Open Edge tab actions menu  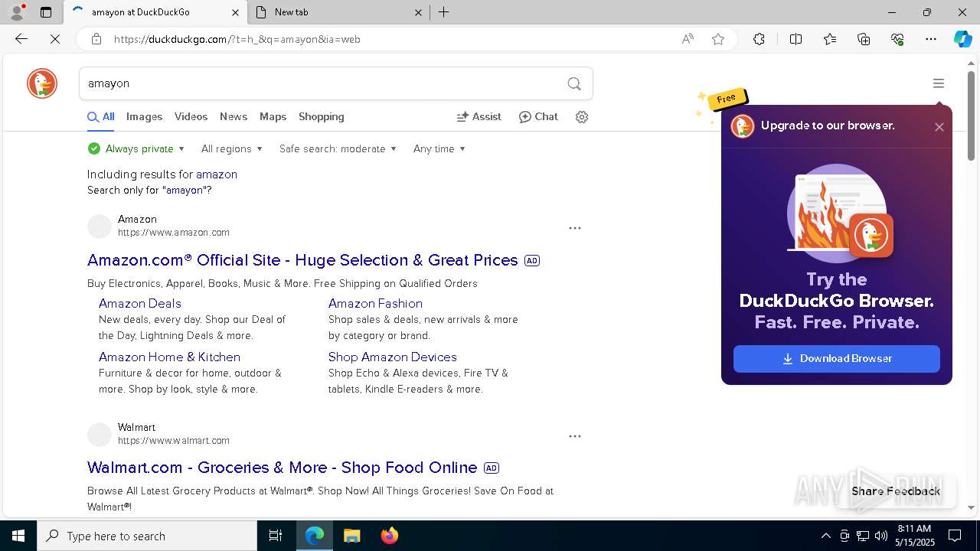tap(46, 12)
